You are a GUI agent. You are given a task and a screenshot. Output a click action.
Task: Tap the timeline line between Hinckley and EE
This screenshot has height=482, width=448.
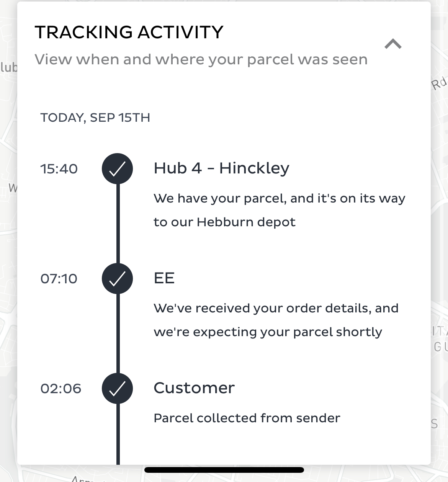click(118, 224)
